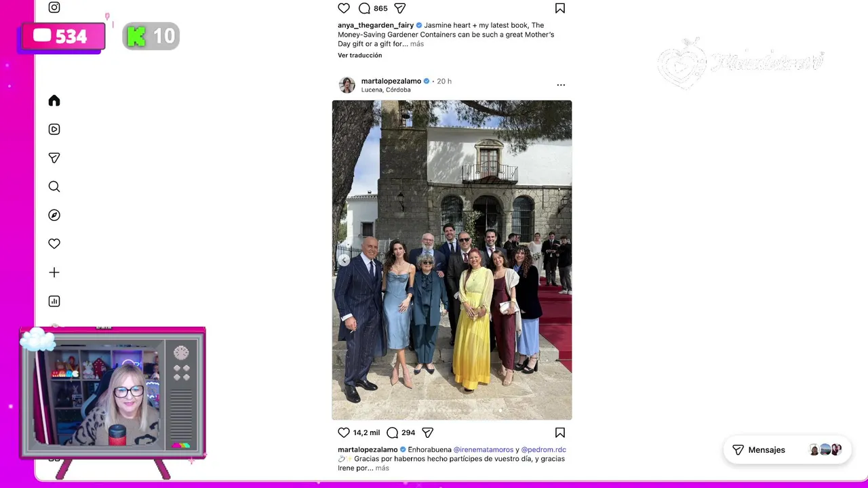Open Search magnifier in sidebar
The width and height of the screenshot is (868, 488).
(x=54, y=186)
